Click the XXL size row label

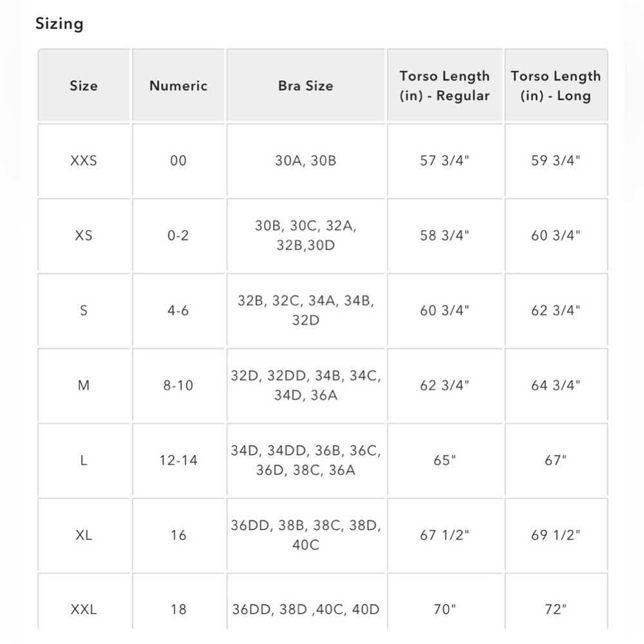click(x=84, y=609)
